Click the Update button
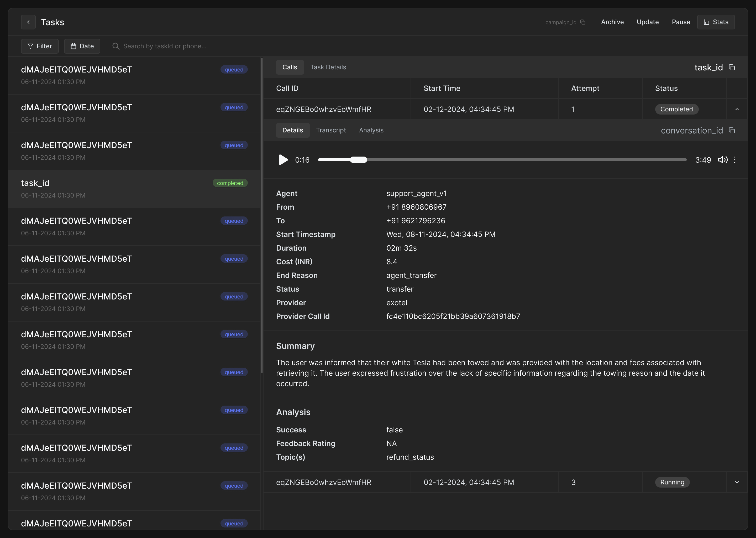This screenshot has height=538, width=756. click(647, 22)
